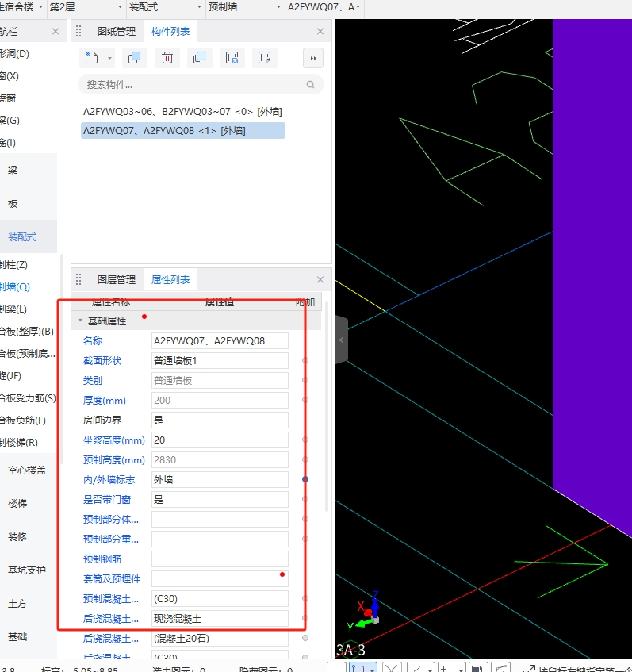Viewport: 632px width, 672px height.
Task: Choose 合板受力筋(S) in the sidebar list
Action: tap(28, 398)
